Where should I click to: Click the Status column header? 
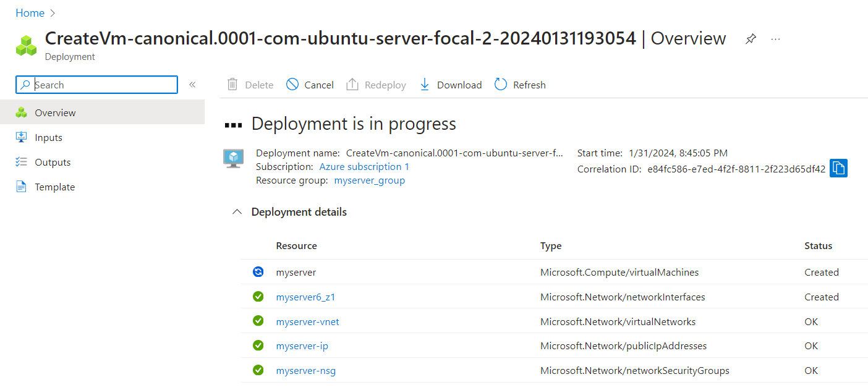pyautogui.click(x=819, y=246)
